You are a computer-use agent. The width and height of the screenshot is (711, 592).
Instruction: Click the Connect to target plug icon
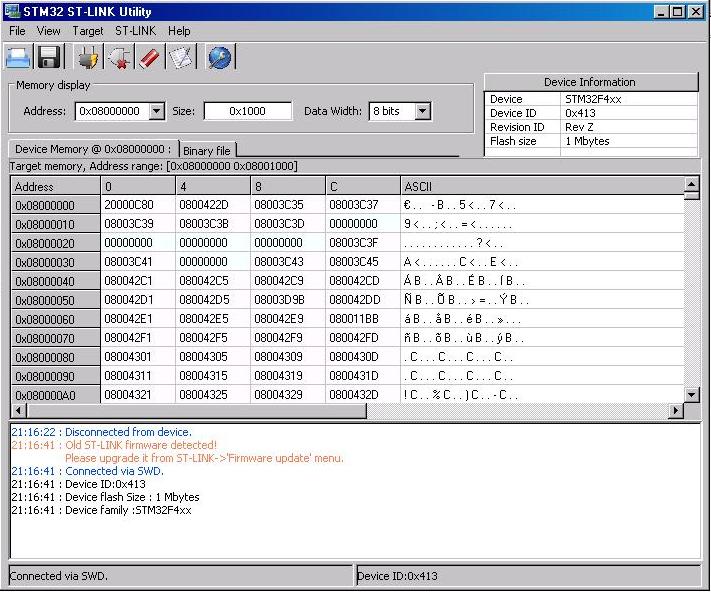pyautogui.click(x=88, y=58)
